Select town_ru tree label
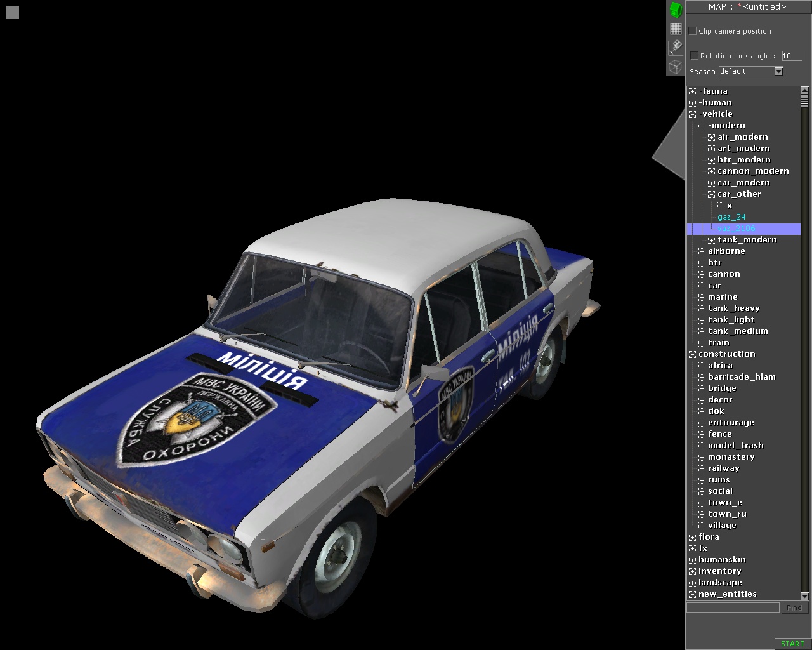This screenshot has width=812, height=650. (x=727, y=514)
